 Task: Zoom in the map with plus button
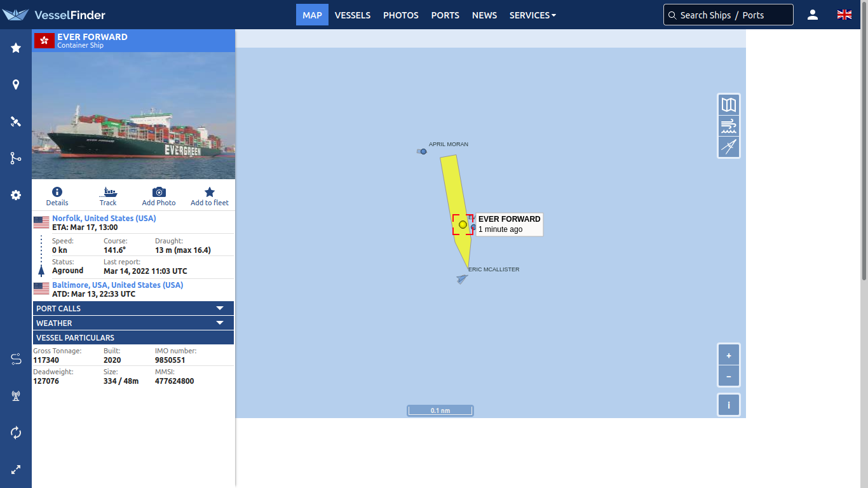coord(729,355)
